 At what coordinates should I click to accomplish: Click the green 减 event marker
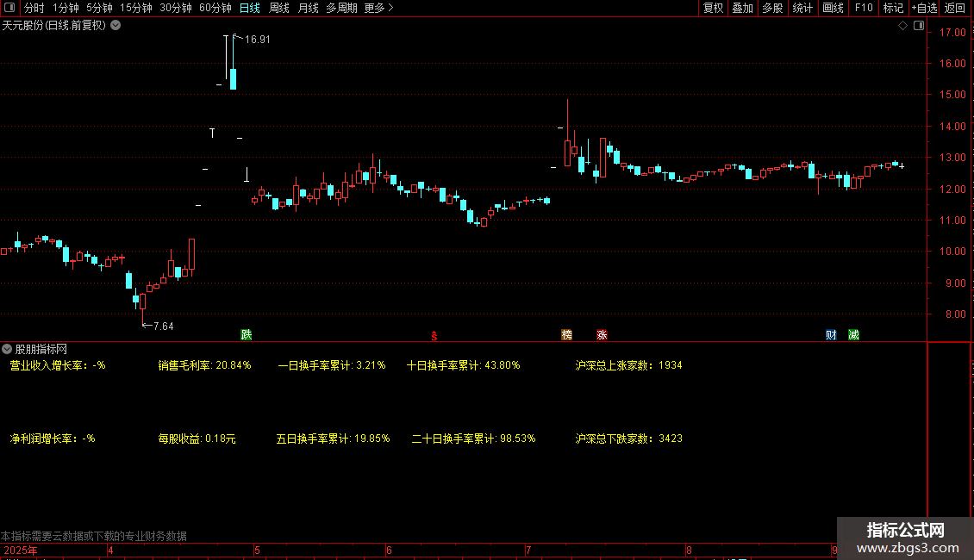click(x=853, y=334)
